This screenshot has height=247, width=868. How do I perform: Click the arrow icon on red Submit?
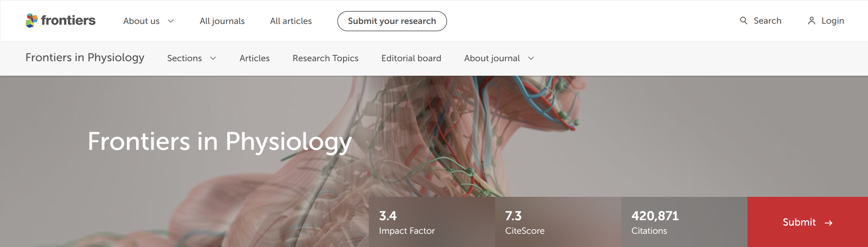coord(829,223)
